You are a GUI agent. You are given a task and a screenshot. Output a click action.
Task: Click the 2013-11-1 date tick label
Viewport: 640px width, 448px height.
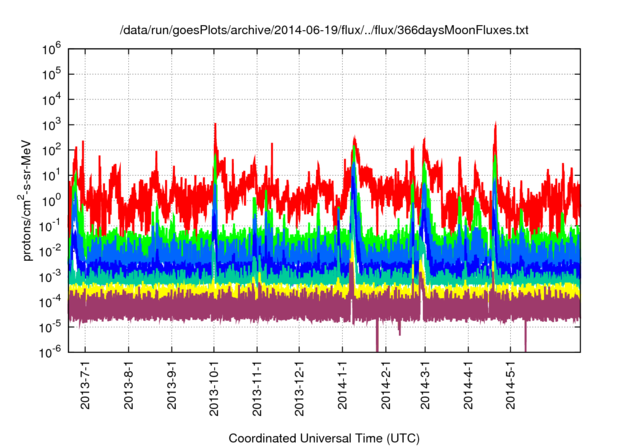click(x=256, y=388)
